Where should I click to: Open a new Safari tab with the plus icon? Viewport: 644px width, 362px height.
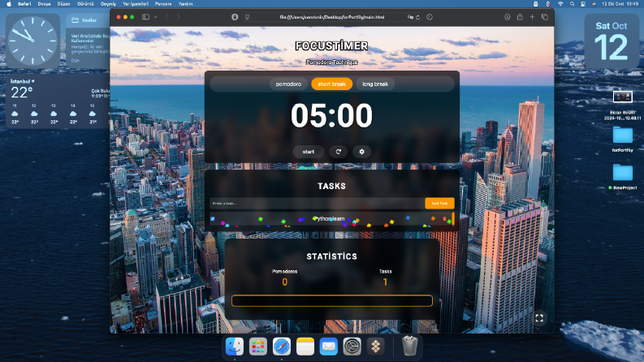pyautogui.click(x=532, y=17)
